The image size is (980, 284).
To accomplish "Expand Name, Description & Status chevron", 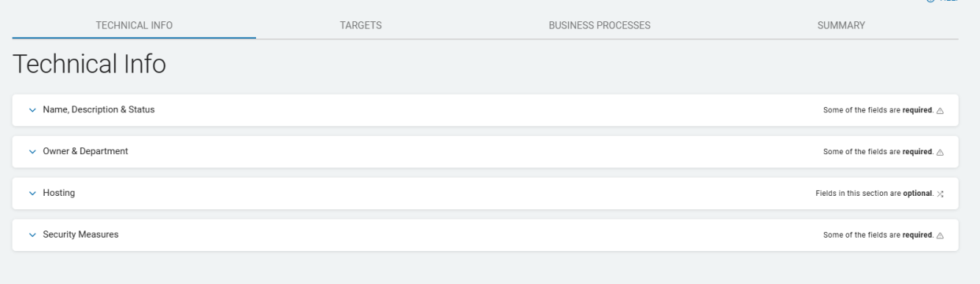I will click(32, 110).
